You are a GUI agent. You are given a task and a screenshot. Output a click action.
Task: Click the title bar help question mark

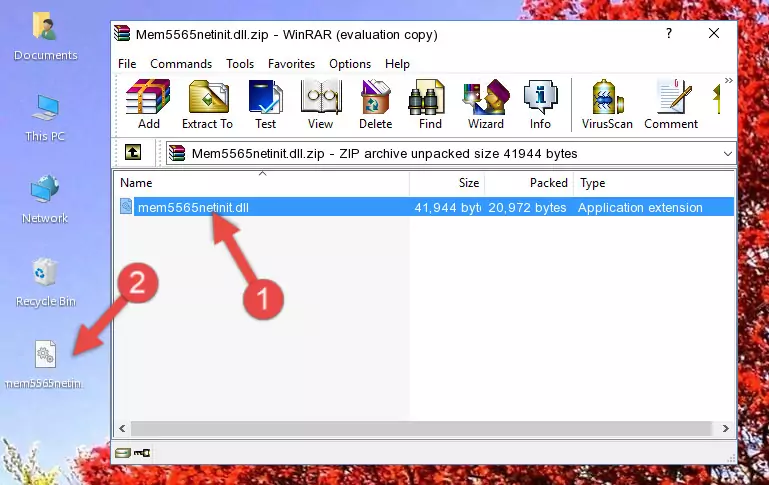(668, 33)
